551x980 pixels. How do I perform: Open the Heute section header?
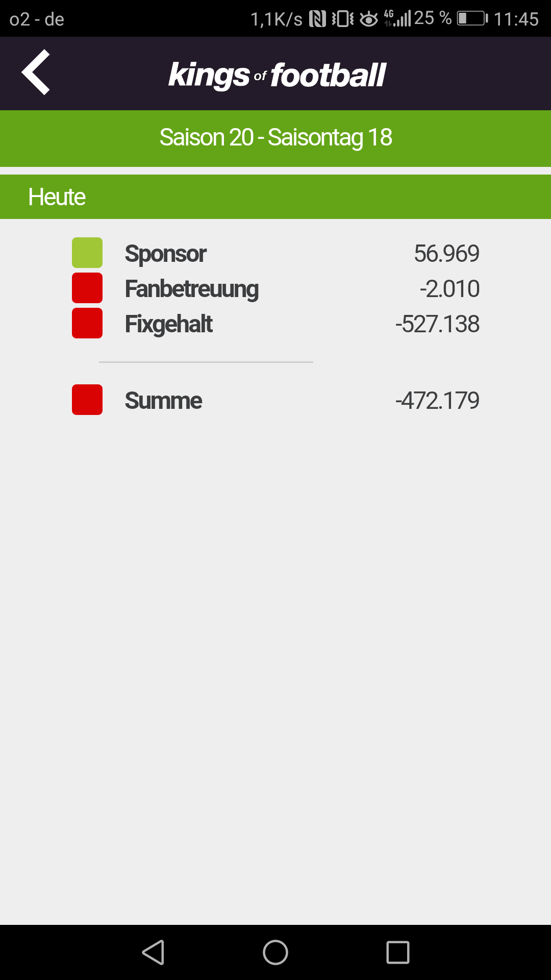[x=275, y=197]
